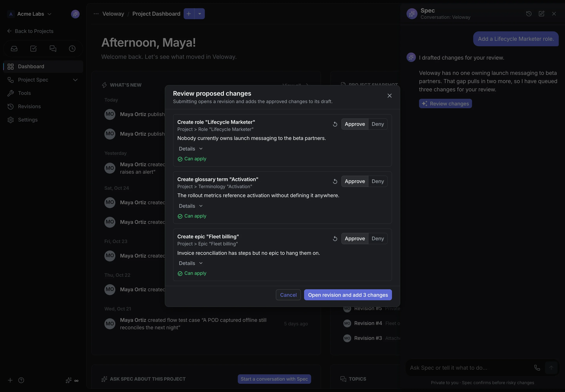Viewport: 565px width, 392px height.
Task: Click the plus button next to Project Dashboard
Action: tap(189, 14)
